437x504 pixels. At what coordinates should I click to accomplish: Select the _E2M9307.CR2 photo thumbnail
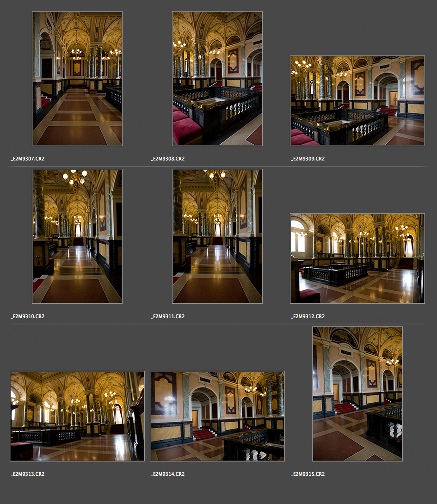point(77,79)
